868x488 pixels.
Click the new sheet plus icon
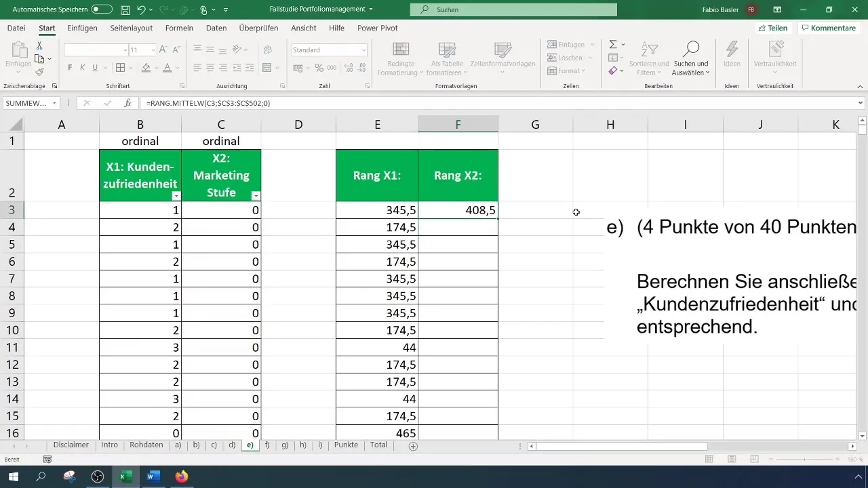click(413, 446)
